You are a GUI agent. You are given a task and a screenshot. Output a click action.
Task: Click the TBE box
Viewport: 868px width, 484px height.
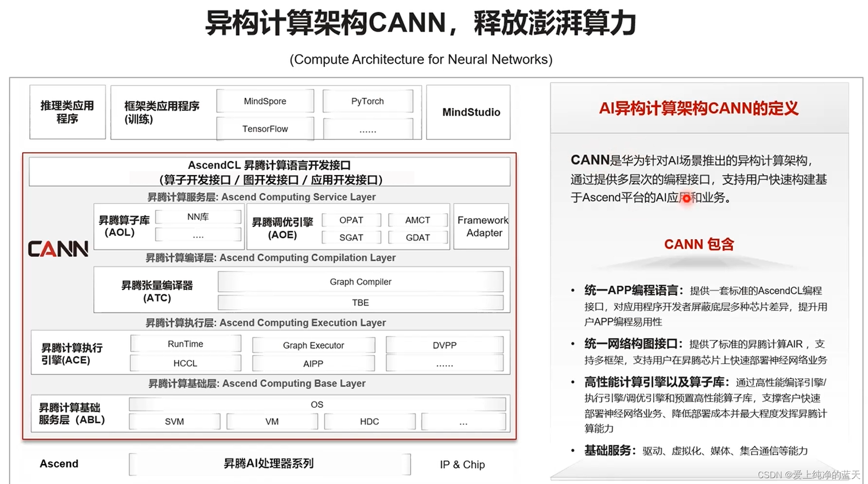360,302
